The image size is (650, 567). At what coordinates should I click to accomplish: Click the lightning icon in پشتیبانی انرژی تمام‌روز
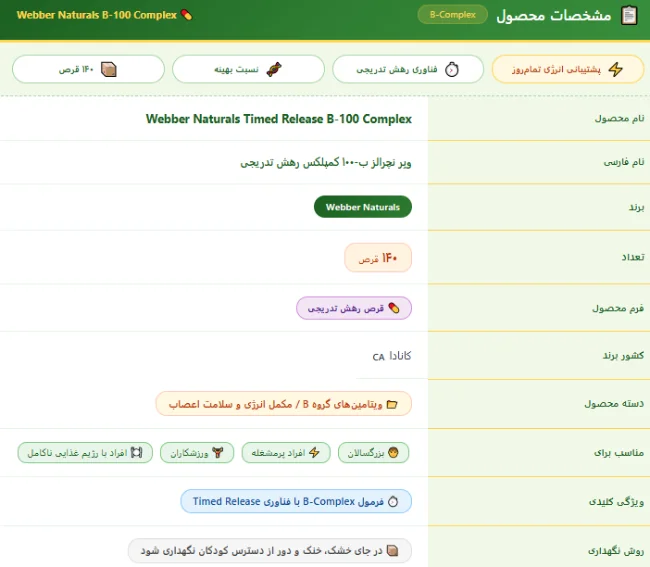click(x=616, y=69)
